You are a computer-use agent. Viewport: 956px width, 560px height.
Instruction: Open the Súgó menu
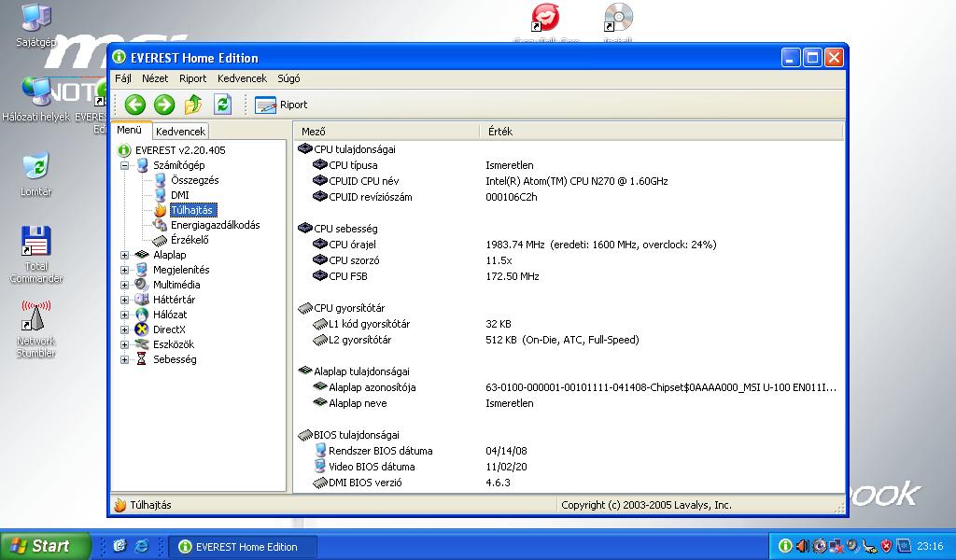tap(288, 78)
